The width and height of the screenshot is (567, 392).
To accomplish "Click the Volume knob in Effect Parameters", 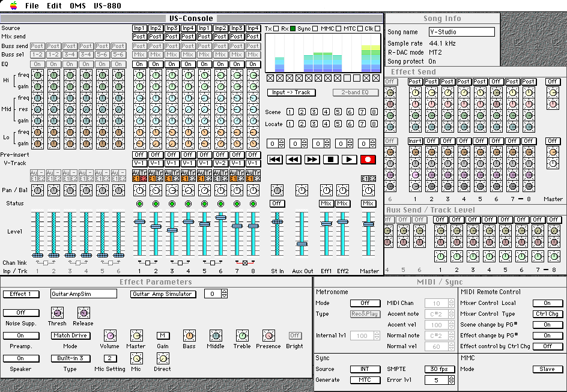I will [x=110, y=336].
